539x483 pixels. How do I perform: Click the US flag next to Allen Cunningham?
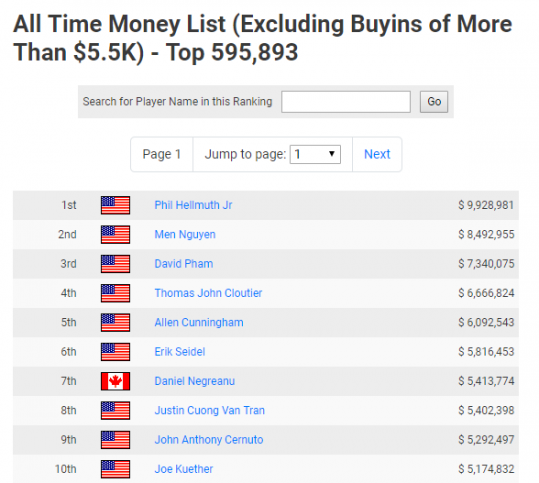click(x=116, y=322)
